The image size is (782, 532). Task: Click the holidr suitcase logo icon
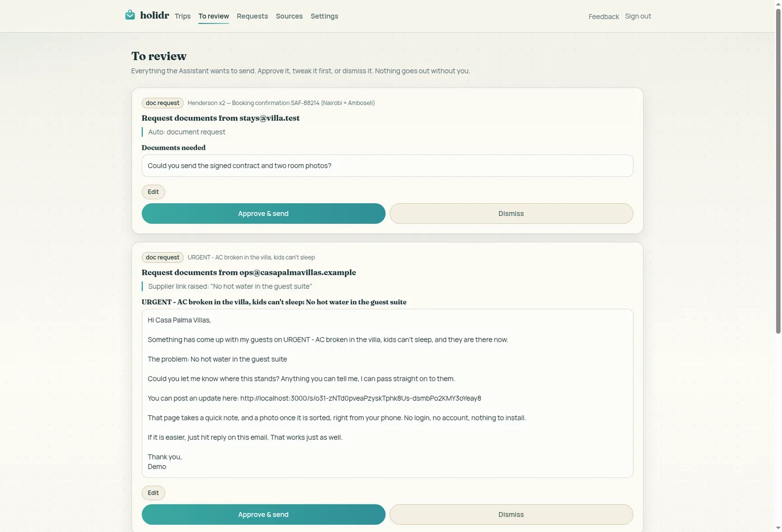pyautogui.click(x=130, y=15)
